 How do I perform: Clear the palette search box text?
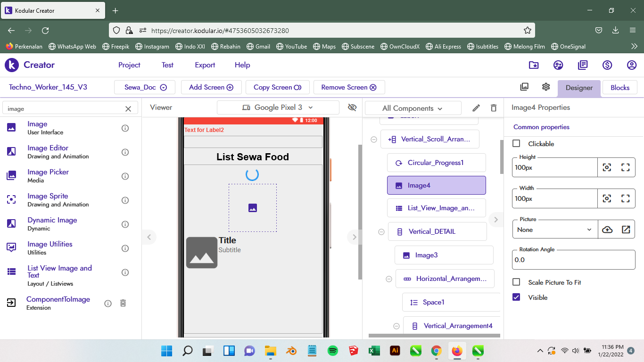pyautogui.click(x=128, y=109)
